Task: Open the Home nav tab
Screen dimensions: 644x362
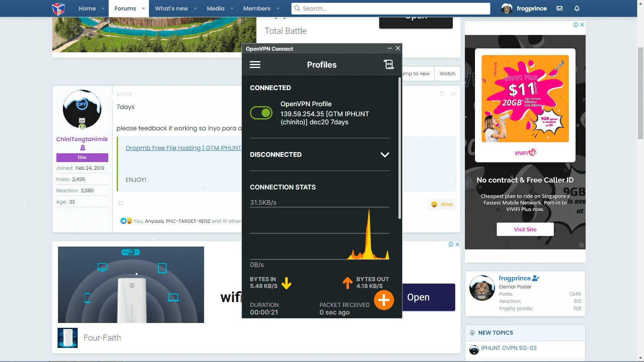Action: pos(87,8)
